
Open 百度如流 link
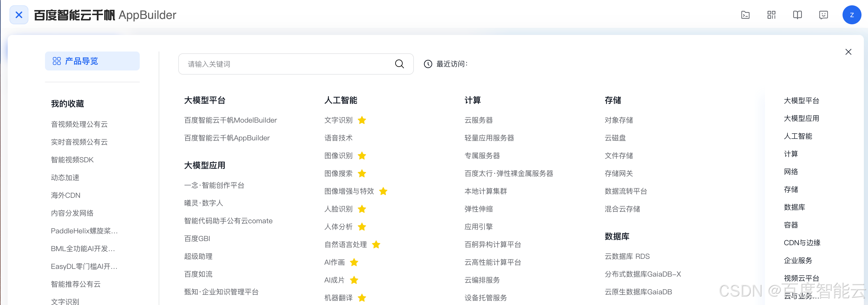point(198,274)
